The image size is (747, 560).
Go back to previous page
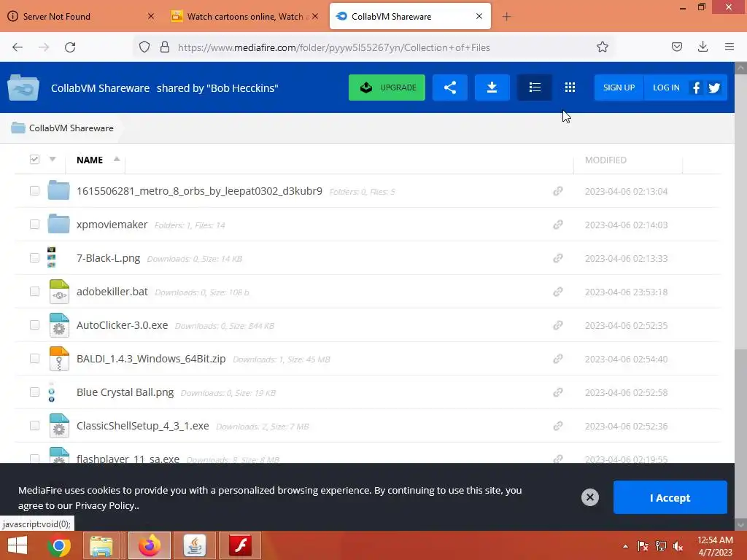18,47
